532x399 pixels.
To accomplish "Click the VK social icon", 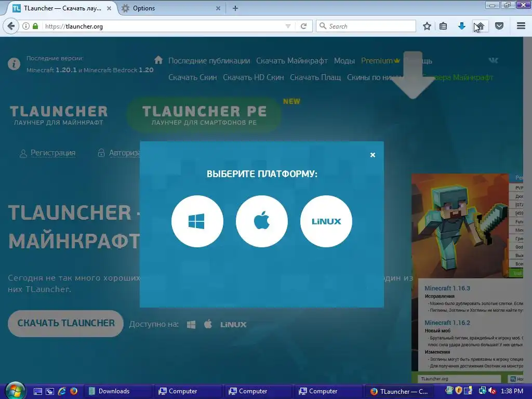I will [494, 60].
